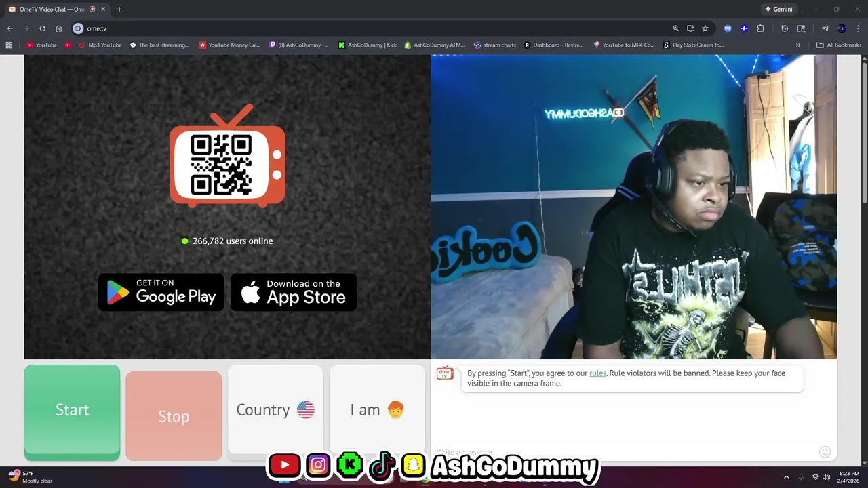The image size is (868, 488).
Task: Open the AshGoDummy | Kick bookmark
Action: (366, 45)
